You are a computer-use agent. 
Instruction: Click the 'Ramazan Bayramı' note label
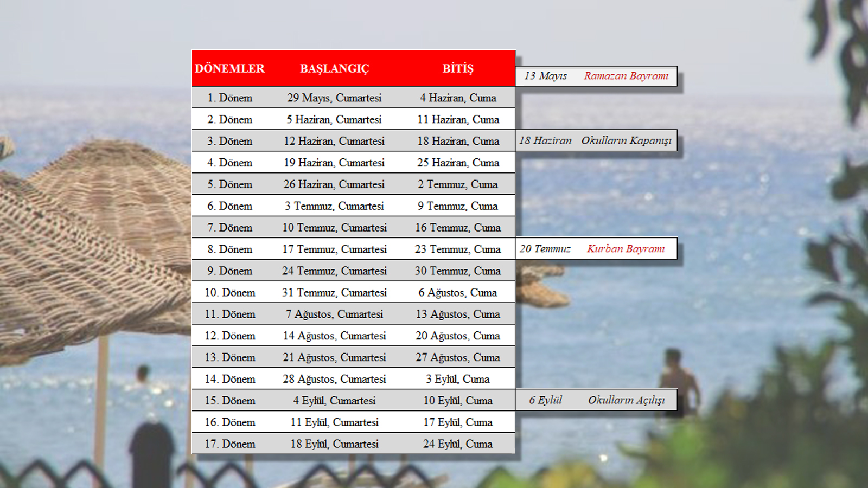[626, 76]
